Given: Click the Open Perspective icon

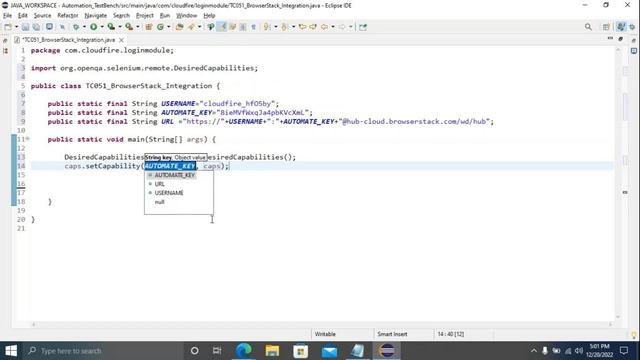Looking at the screenshot, I should pos(606,27).
